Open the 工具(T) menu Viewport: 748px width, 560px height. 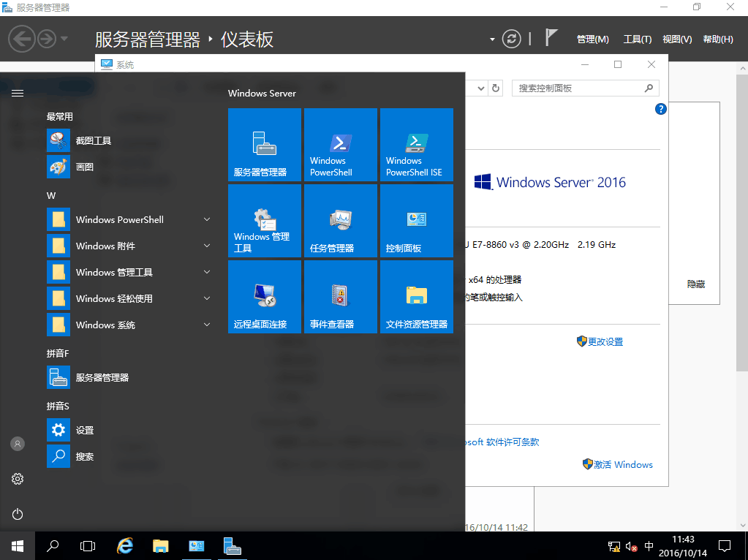coord(638,39)
